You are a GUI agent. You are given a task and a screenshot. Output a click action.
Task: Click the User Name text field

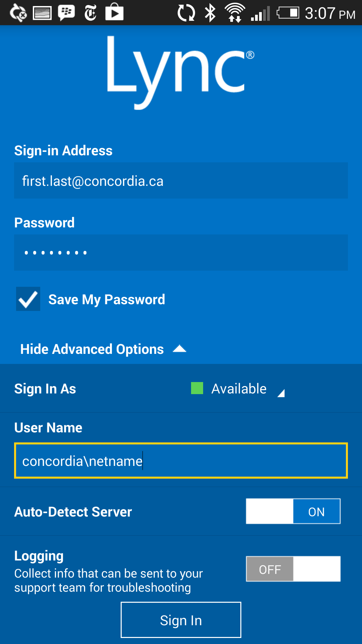pyautogui.click(x=181, y=461)
